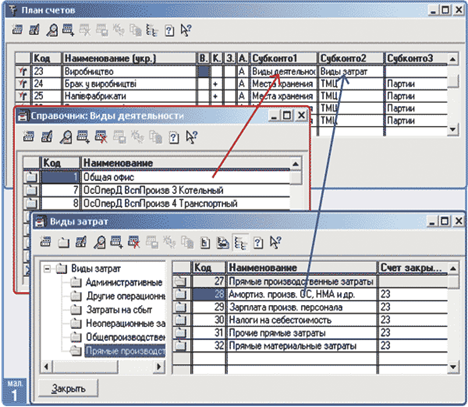Select the Затраты на сбыт tree folder

pos(119,310)
